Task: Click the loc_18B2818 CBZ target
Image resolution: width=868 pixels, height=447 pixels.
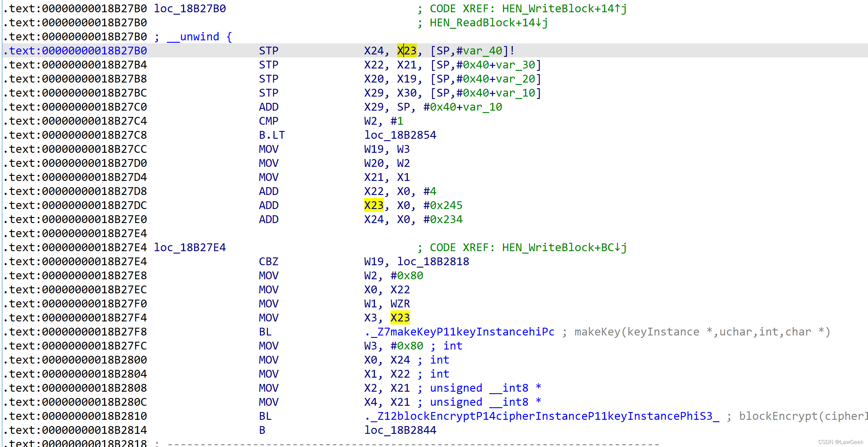Action: pyautogui.click(x=433, y=261)
